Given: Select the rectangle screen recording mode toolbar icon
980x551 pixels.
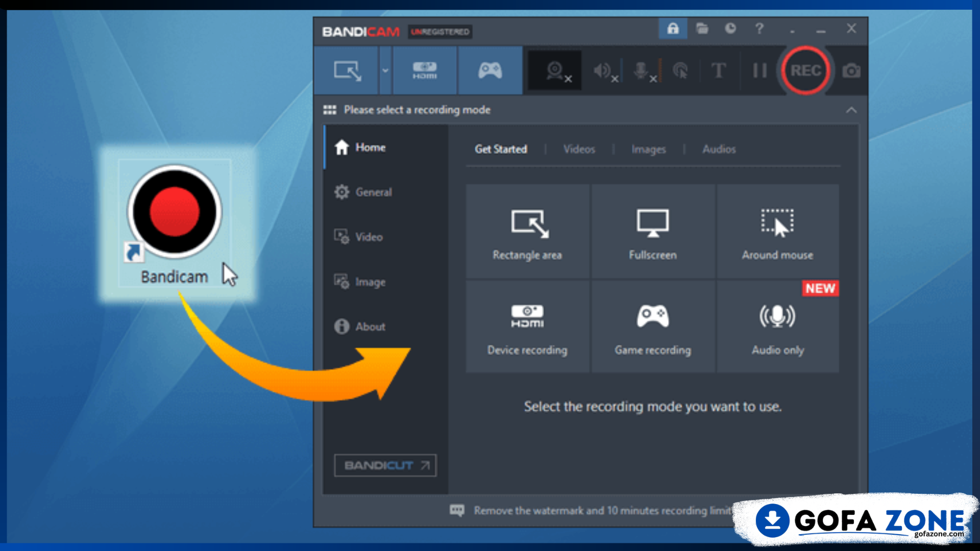Looking at the screenshot, I should pos(347,71).
